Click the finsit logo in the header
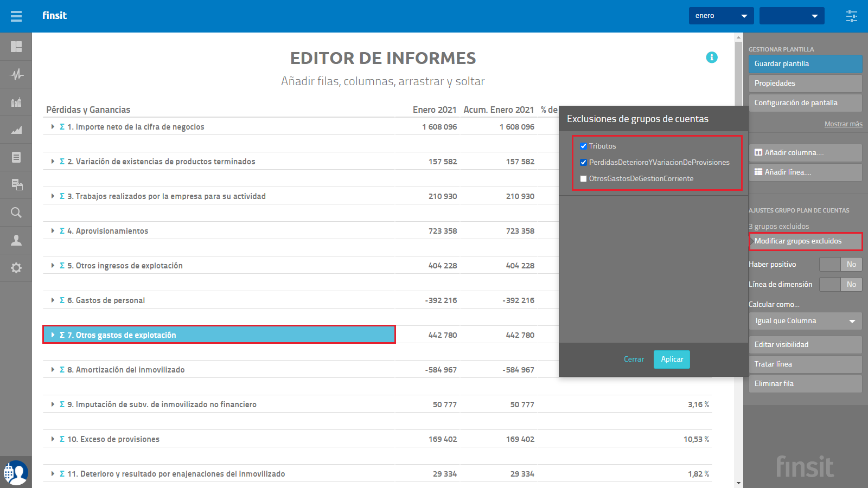868x488 pixels. click(54, 15)
